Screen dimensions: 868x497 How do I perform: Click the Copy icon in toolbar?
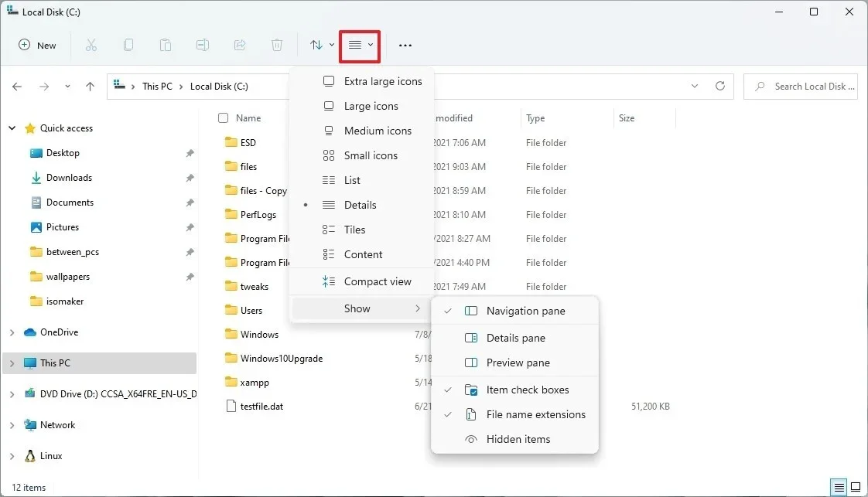coord(128,46)
